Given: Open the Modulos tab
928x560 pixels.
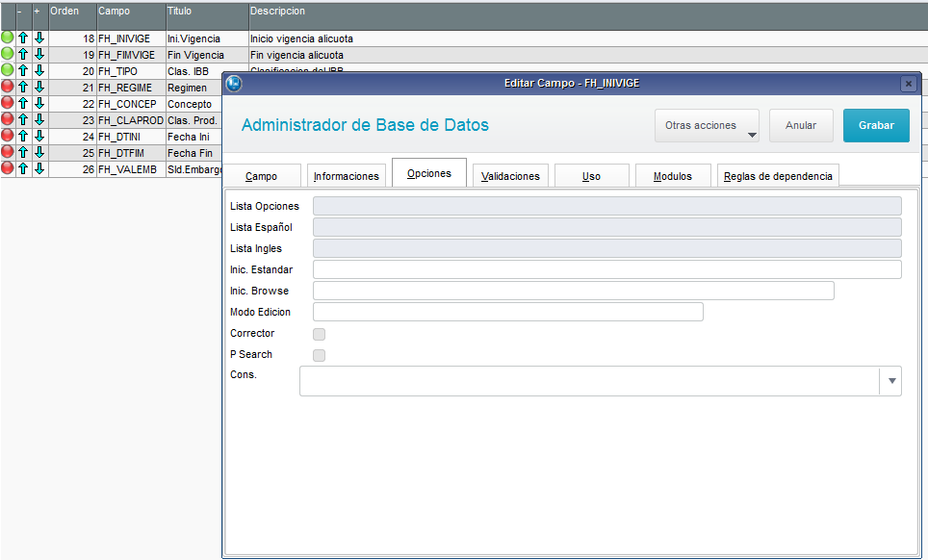Looking at the screenshot, I should pos(672,176).
